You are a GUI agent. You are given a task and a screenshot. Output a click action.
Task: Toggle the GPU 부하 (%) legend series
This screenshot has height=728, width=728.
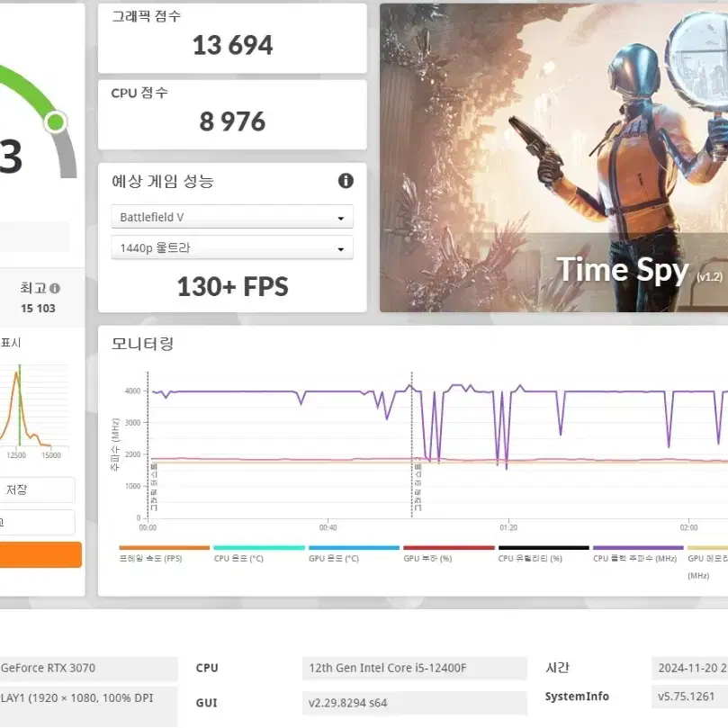point(448,554)
